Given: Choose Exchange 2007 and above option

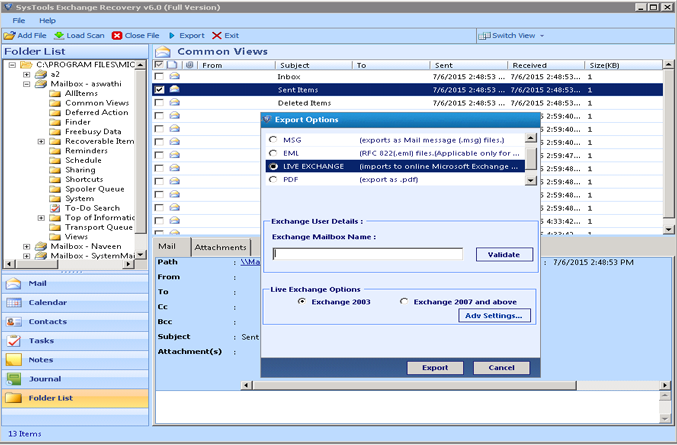Looking at the screenshot, I should click(404, 301).
